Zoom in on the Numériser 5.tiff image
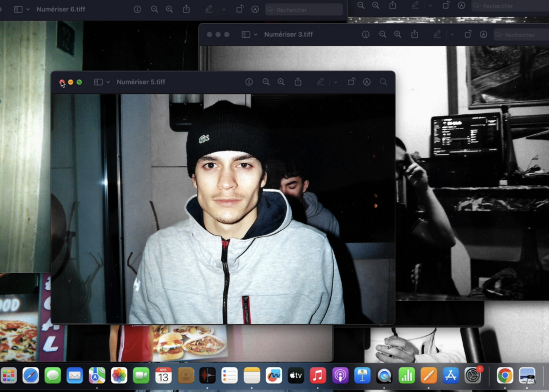Image resolution: width=549 pixels, height=392 pixels. [x=281, y=82]
